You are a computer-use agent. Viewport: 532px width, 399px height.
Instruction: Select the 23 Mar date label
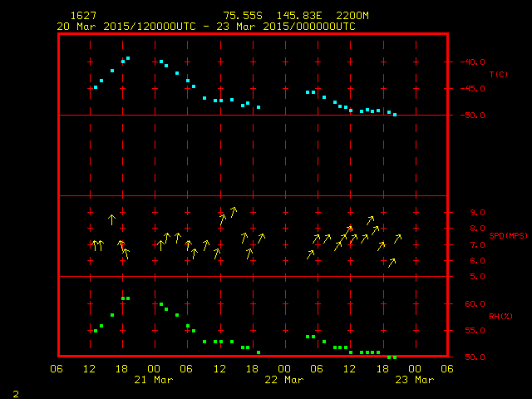coord(414,380)
